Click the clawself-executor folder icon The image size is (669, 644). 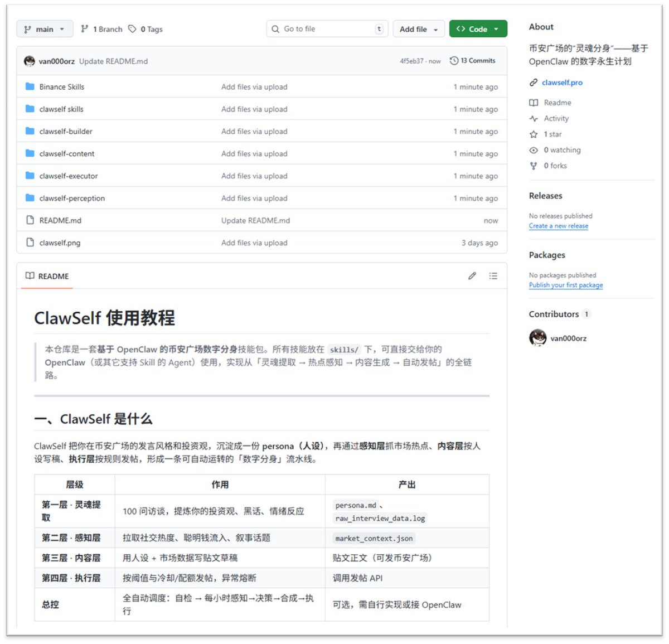coord(30,176)
